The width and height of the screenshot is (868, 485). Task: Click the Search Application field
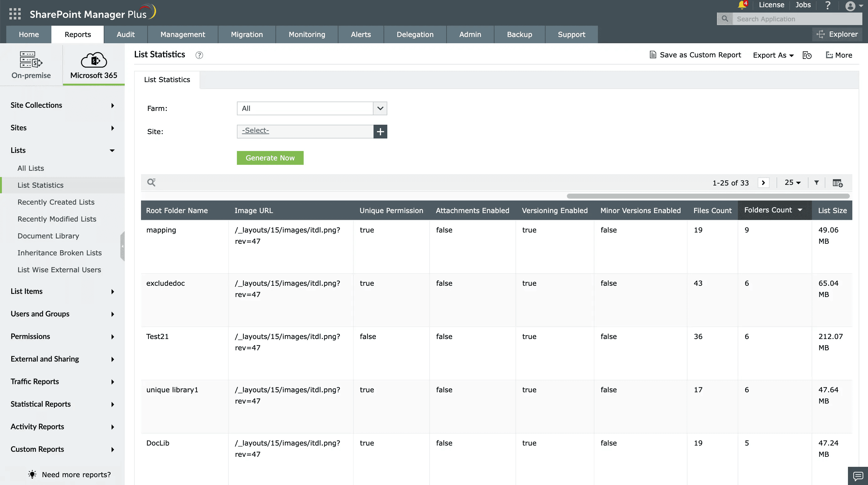(x=797, y=19)
